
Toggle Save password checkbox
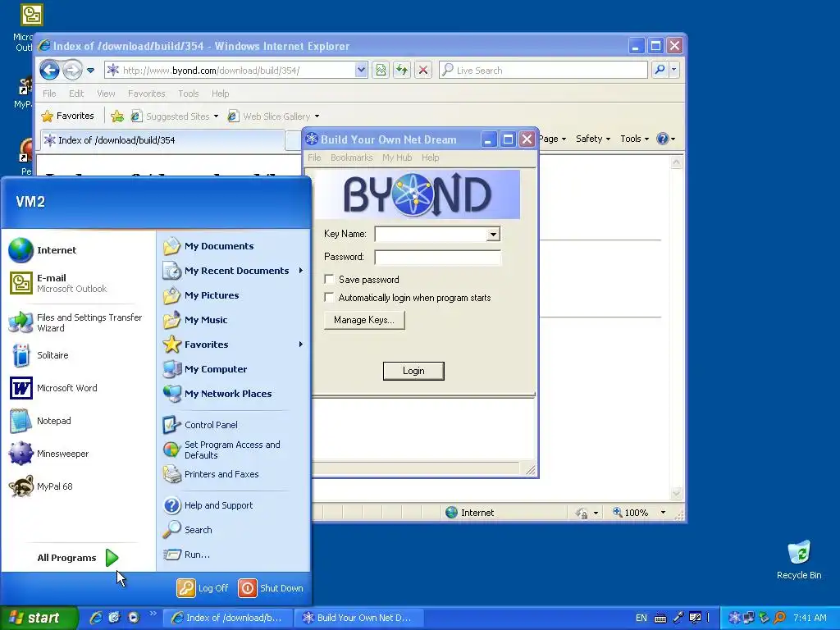coord(330,279)
